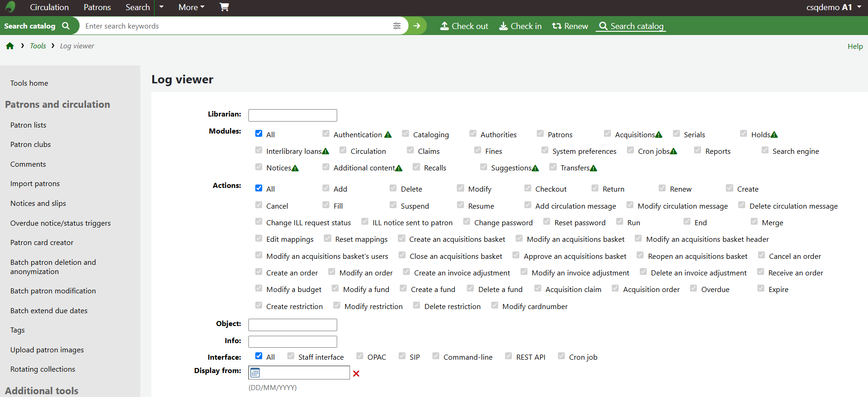Open the shopping cart icon
Screen dimensions: 868x397
224,7
